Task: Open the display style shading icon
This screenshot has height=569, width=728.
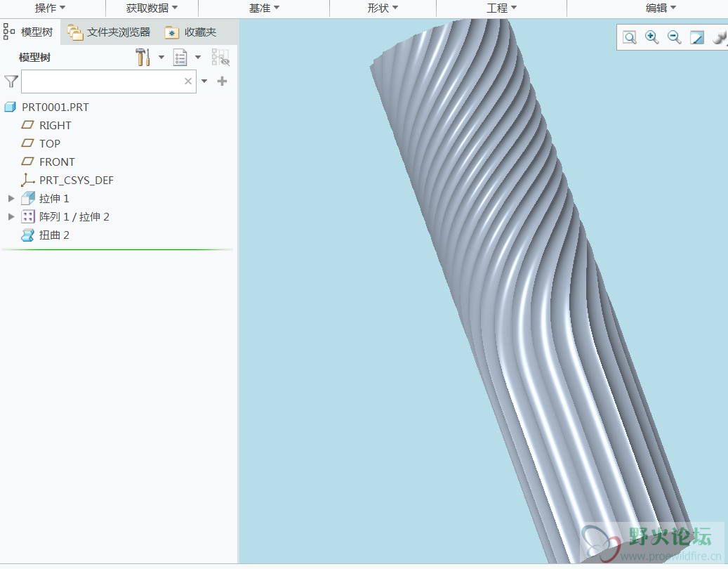Action: point(720,38)
